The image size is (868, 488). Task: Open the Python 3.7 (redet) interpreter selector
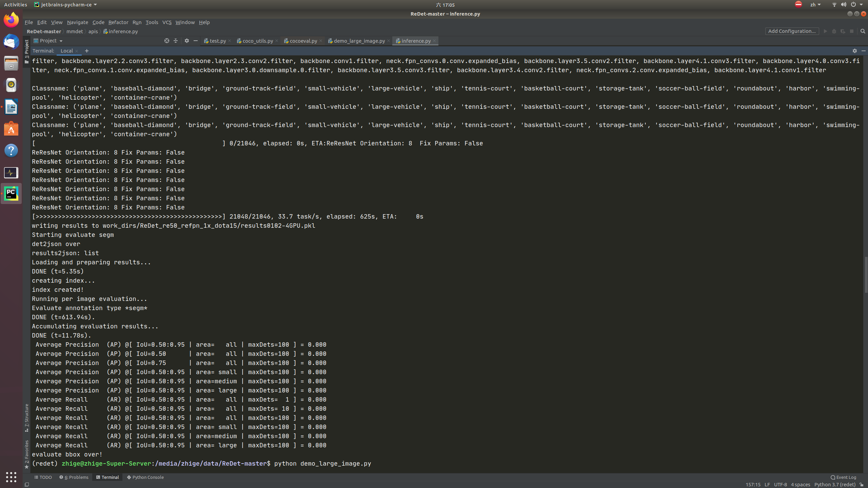coord(834,485)
